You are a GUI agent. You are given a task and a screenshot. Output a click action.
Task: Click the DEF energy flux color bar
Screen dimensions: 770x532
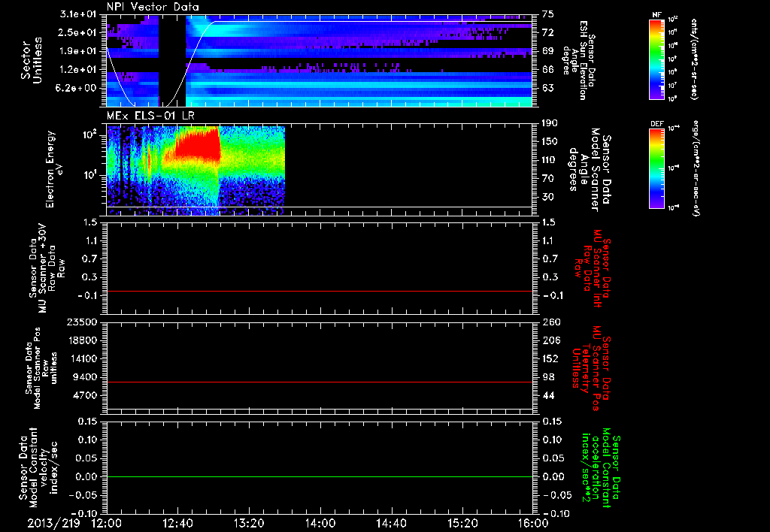coord(657,168)
